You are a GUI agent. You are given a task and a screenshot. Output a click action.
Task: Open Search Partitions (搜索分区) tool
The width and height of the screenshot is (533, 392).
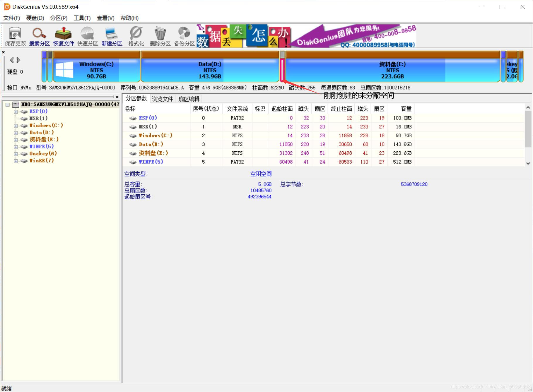(x=40, y=36)
